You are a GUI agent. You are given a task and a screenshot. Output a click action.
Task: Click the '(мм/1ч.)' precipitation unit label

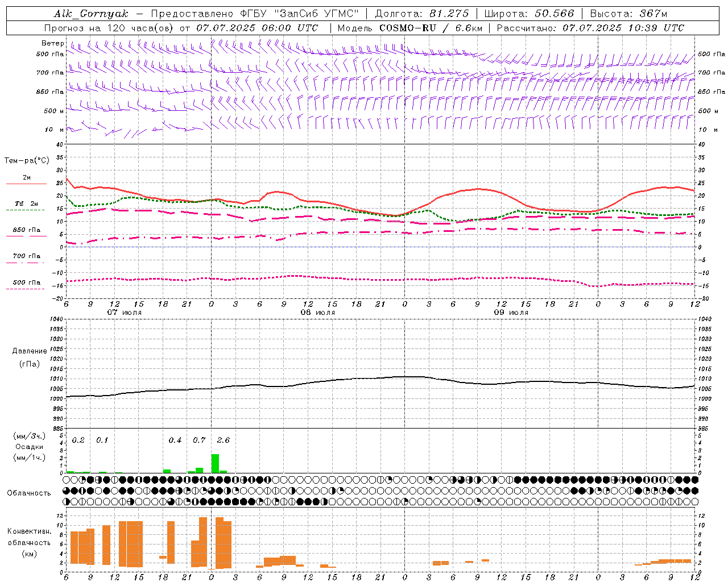[x=30, y=458]
